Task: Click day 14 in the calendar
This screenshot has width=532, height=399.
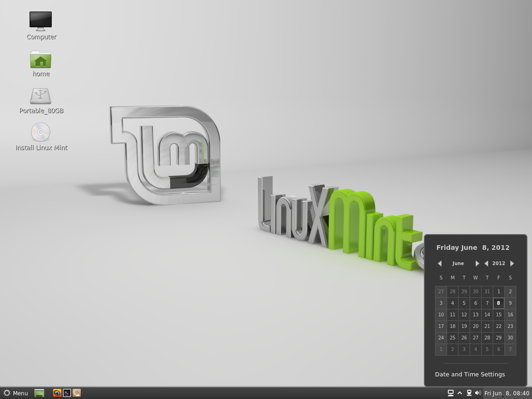Action: (487, 314)
